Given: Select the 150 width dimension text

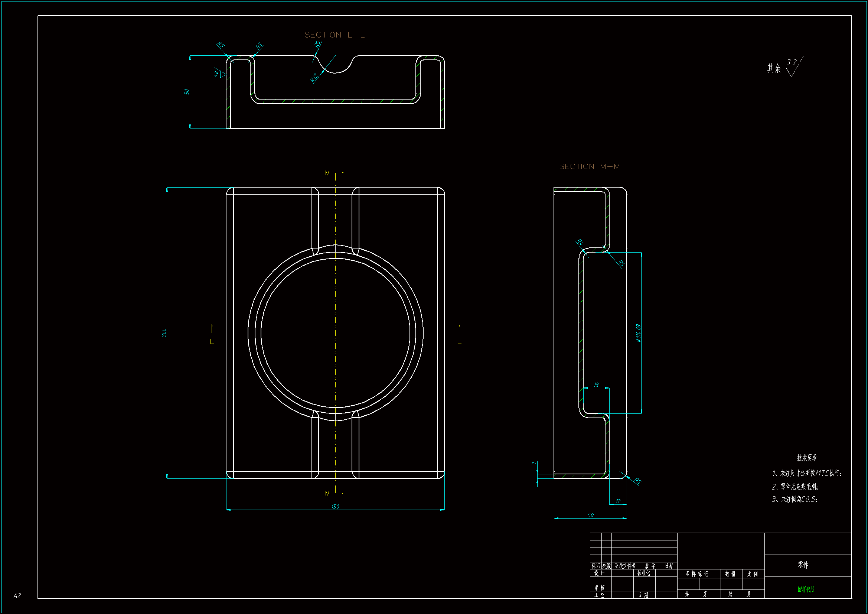Looking at the screenshot, I should (x=335, y=507).
